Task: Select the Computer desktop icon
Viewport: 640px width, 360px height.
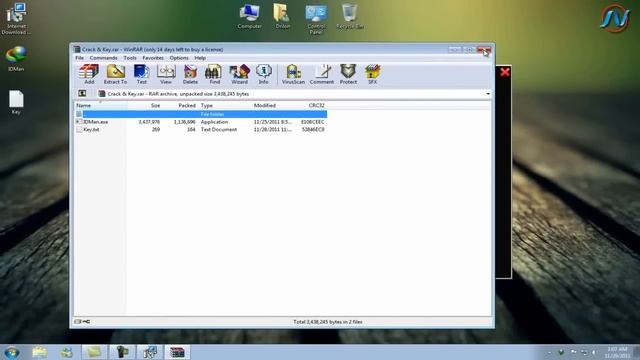Action: (x=249, y=16)
